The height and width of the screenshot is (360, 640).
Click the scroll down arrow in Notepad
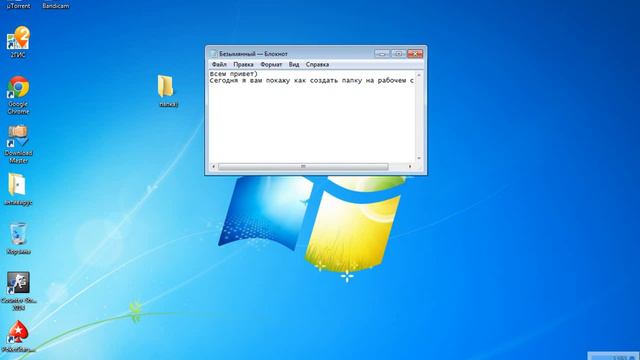pyautogui.click(x=419, y=158)
